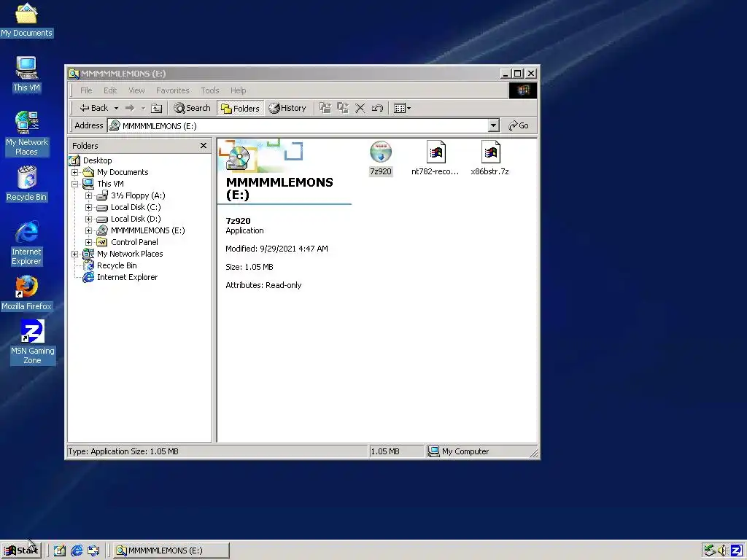
Task: Close the Folders pane
Action: [x=204, y=146]
